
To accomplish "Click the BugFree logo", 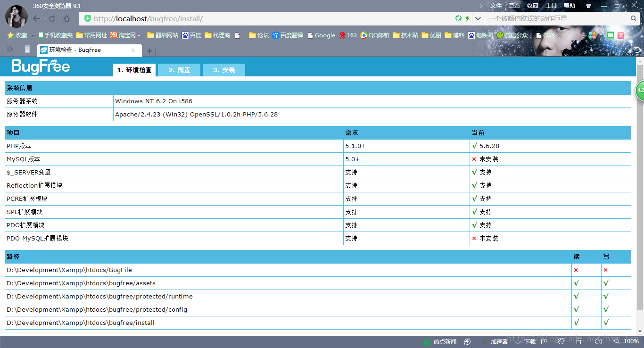I will pyautogui.click(x=41, y=66).
